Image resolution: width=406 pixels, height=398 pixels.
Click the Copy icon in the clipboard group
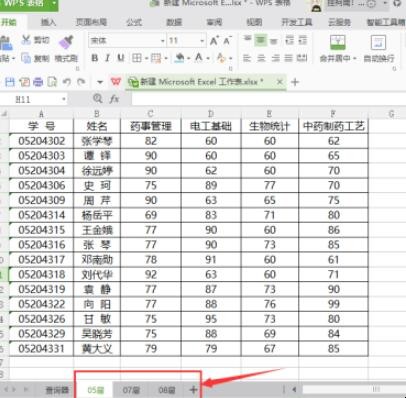[x=26, y=58]
